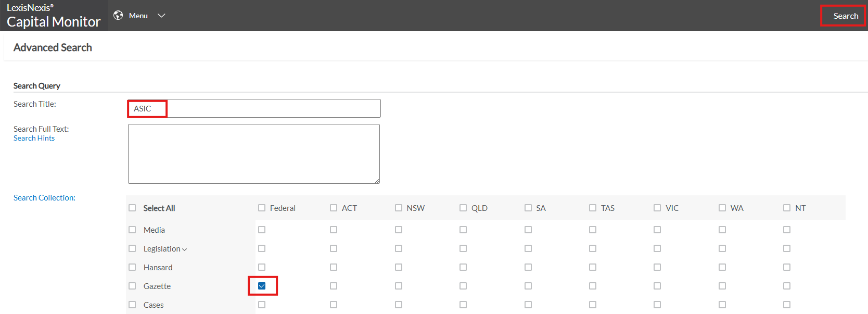Select the Hansard row checkbox
The width and height of the screenshot is (868, 314).
[x=132, y=267]
